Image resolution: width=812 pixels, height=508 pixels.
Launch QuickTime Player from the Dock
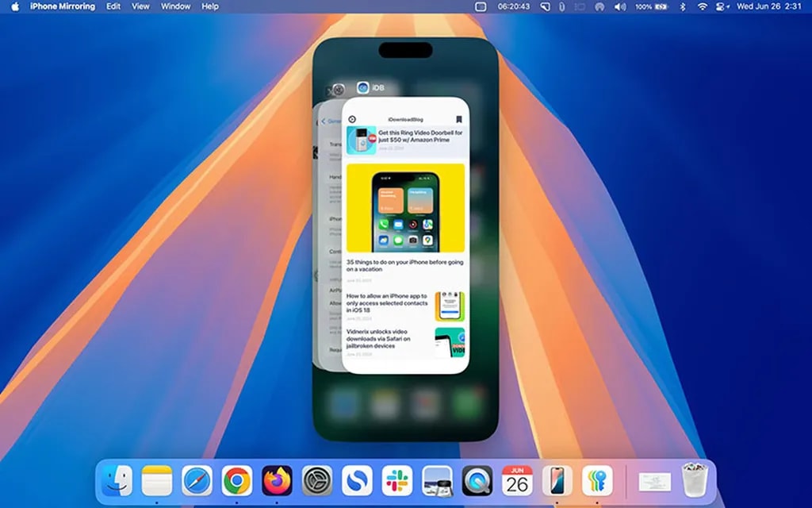click(477, 481)
